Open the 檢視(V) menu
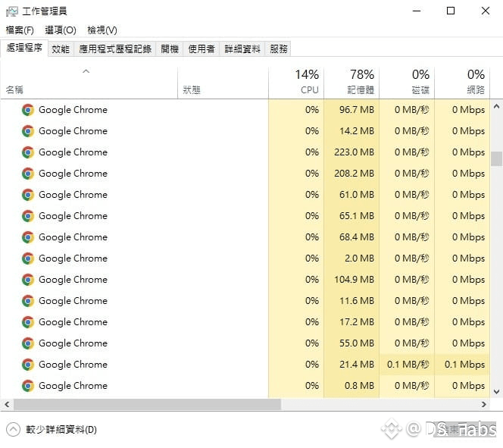Image resolution: width=503 pixels, height=448 pixels. (x=102, y=30)
